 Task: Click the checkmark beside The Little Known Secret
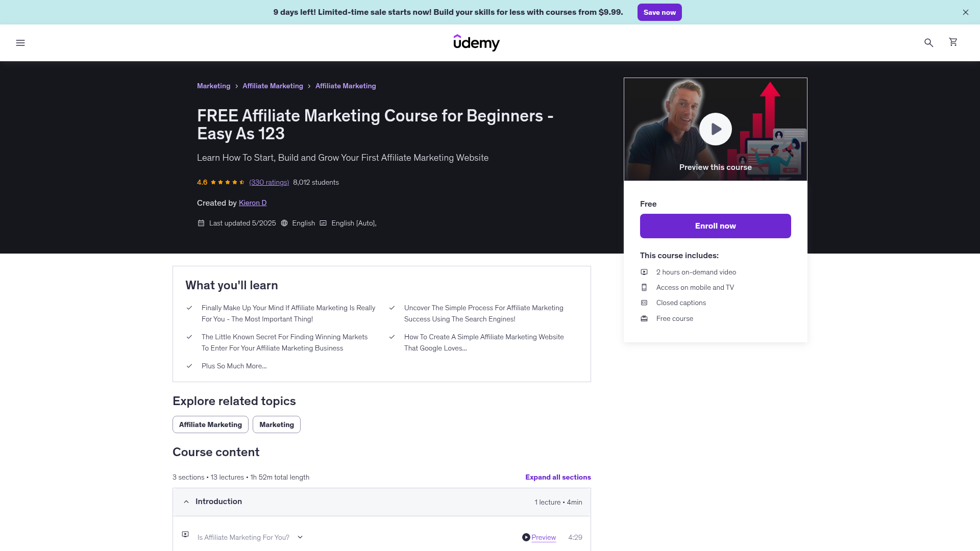[x=189, y=337]
